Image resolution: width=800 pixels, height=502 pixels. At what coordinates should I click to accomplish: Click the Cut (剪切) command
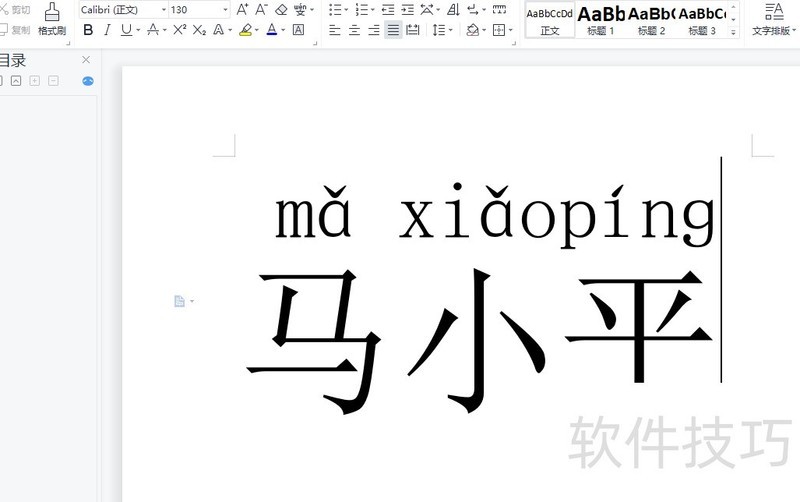tap(15, 9)
